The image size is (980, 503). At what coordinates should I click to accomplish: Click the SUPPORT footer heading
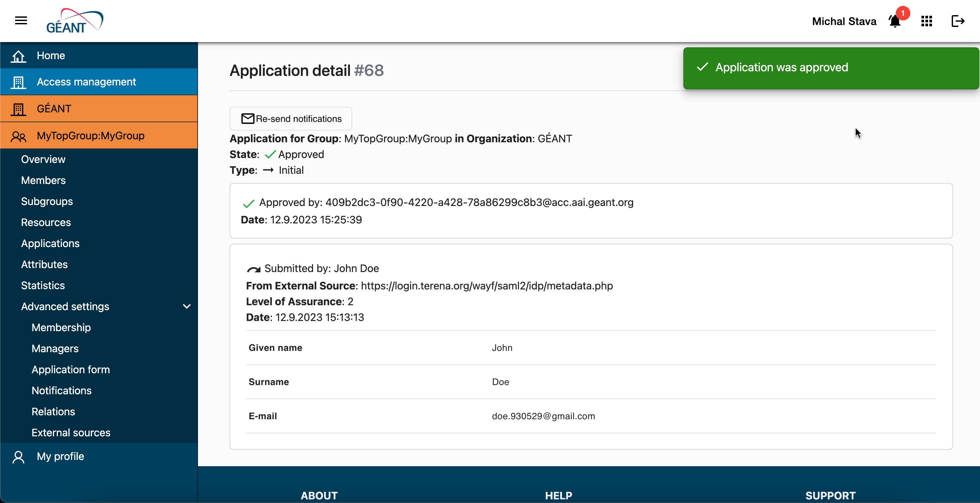click(x=830, y=495)
